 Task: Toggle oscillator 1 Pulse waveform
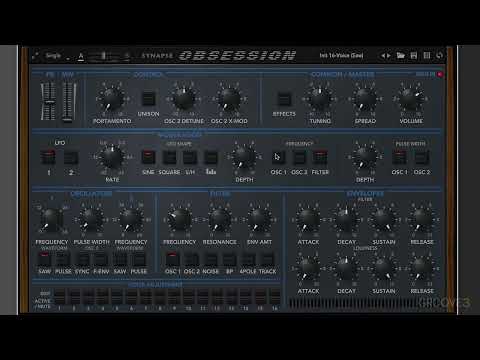coord(63,259)
